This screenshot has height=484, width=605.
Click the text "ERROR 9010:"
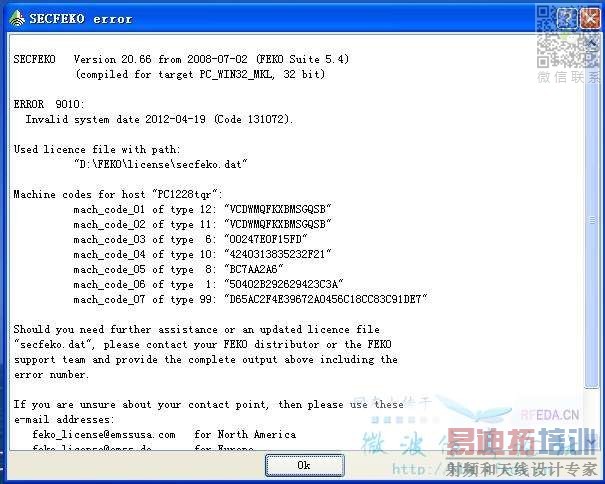pyautogui.click(x=49, y=104)
